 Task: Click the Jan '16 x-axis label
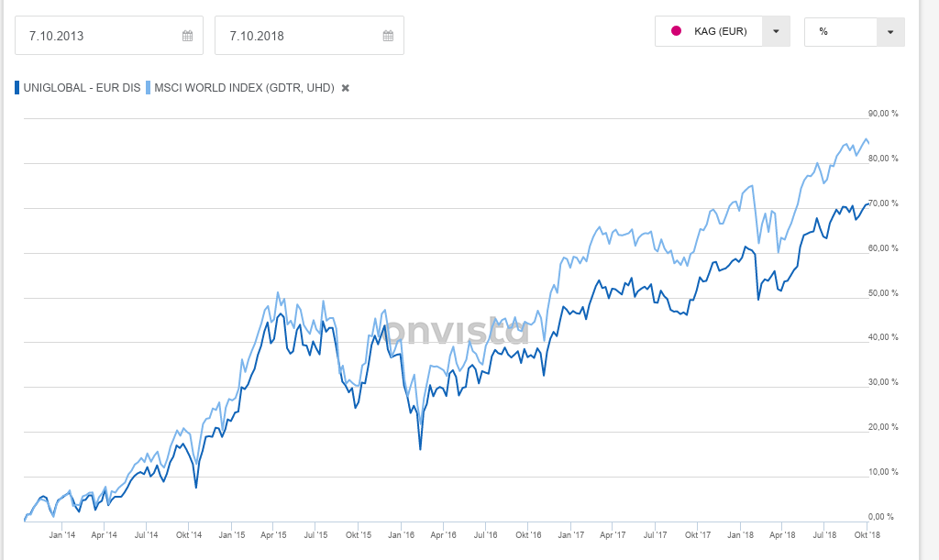(401, 534)
